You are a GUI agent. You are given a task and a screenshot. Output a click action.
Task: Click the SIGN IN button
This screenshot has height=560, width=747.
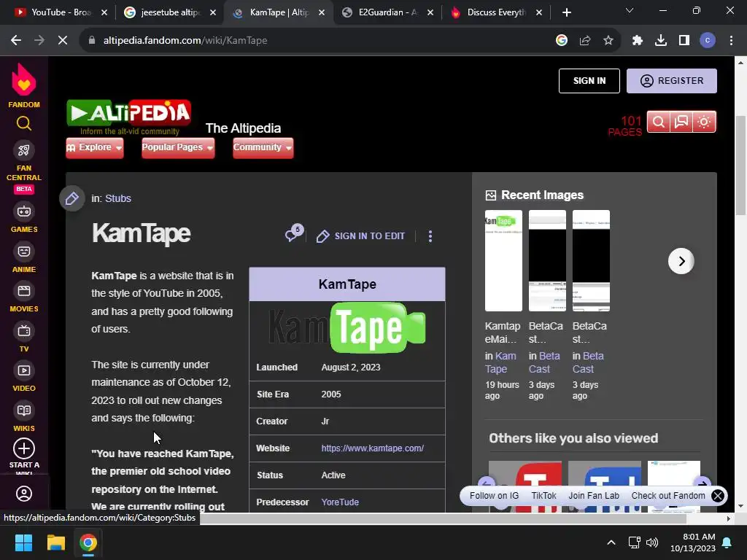pyautogui.click(x=589, y=81)
